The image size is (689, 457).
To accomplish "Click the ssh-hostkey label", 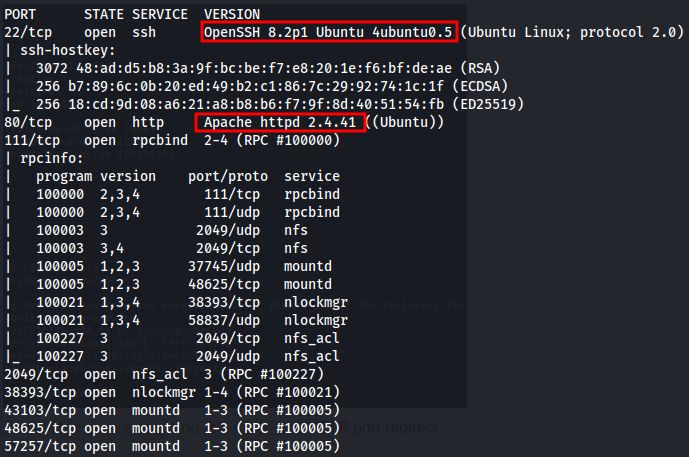I will point(68,51).
